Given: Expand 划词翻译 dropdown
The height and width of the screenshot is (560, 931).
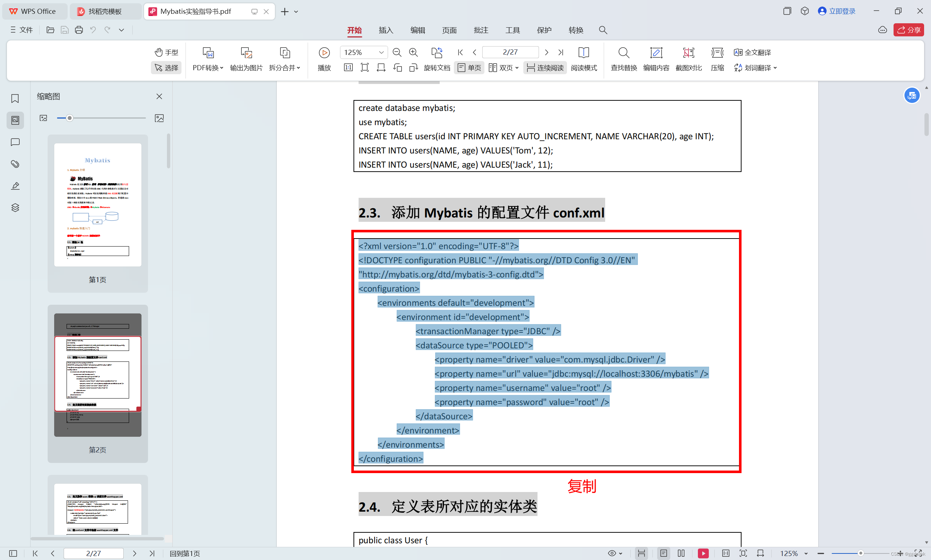Looking at the screenshot, I should pos(755,68).
